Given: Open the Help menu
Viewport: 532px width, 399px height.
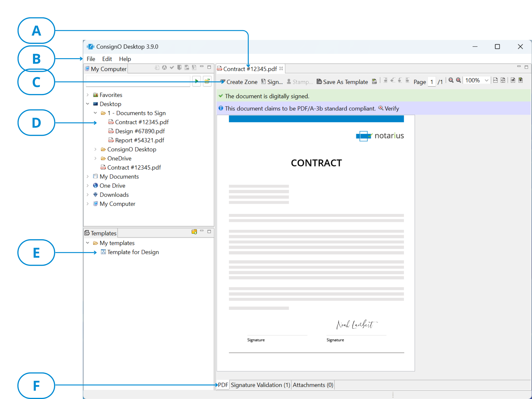Looking at the screenshot, I should click(x=124, y=59).
